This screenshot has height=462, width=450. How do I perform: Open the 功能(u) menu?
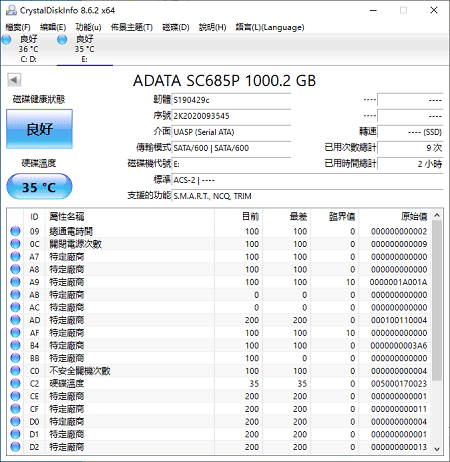coord(88,27)
